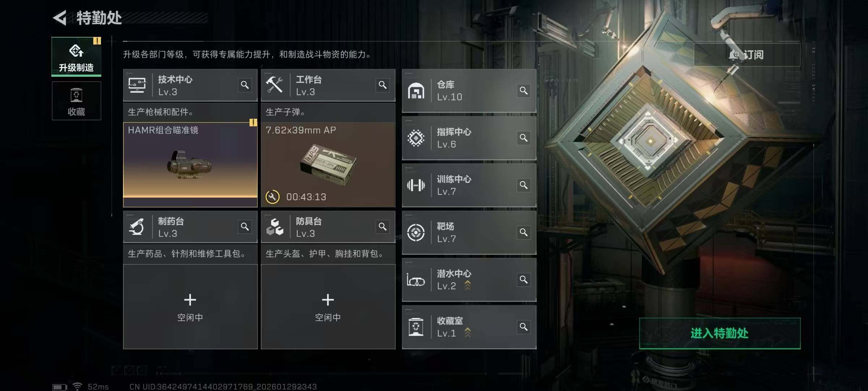The width and height of the screenshot is (868, 391).
Task: Open magnifier details for 收藏室
Action: pyautogui.click(x=524, y=327)
